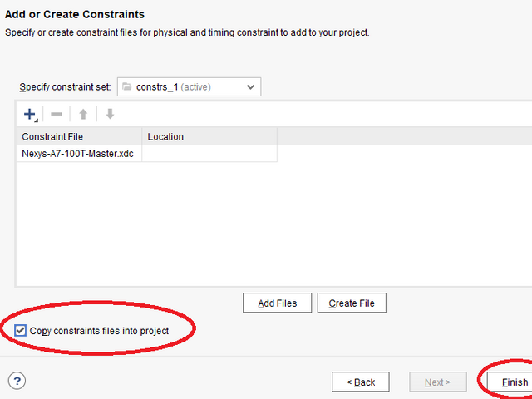The width and height of the screenshot is (532, 399).
Task: Select the Nexys-A7-100T-Master.xdc file row
Action: pyautogui.click(x=79, y=154)
